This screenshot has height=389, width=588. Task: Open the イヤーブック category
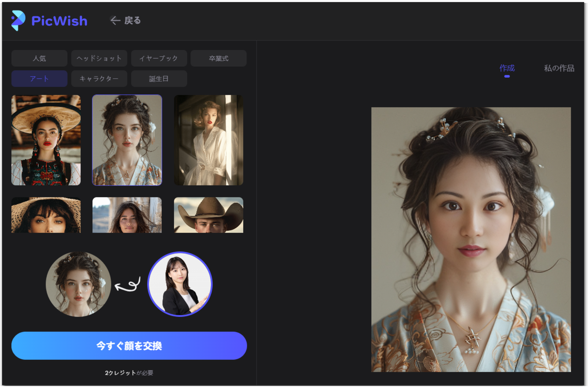tap(159, 58)
